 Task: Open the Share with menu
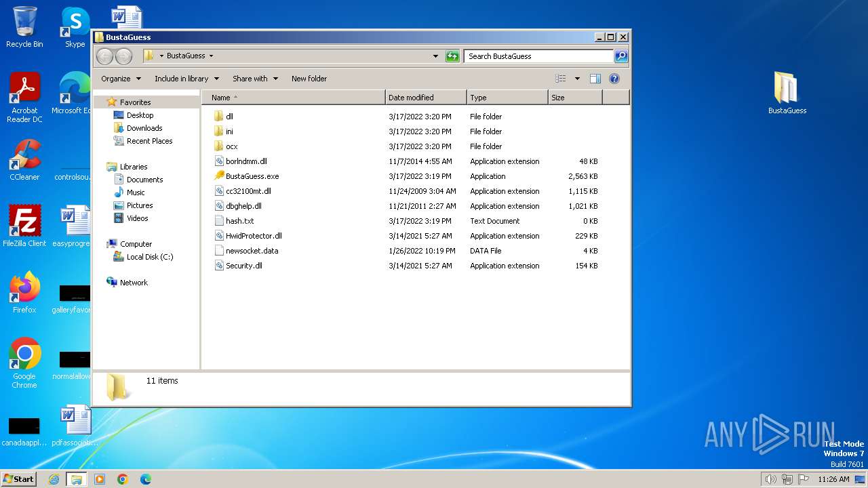[255, 79]
